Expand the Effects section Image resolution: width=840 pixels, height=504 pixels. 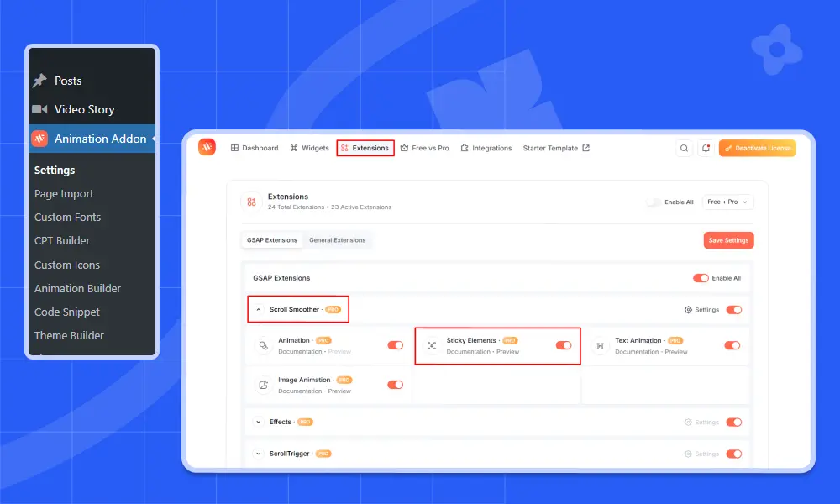[x=258, y=422]
